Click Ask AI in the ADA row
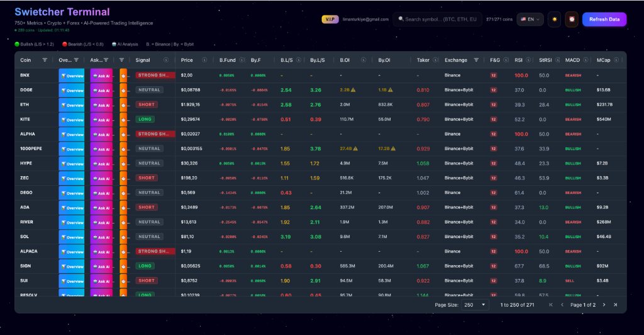This screenshot has height=335, width=644. pyautogui.click(x=101, y=208)
